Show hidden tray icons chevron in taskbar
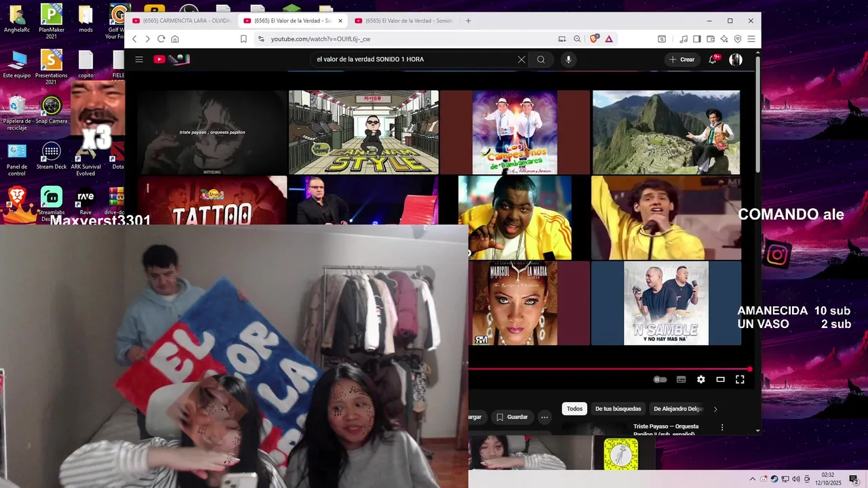 pyautogui.click(x=752, y=479)
